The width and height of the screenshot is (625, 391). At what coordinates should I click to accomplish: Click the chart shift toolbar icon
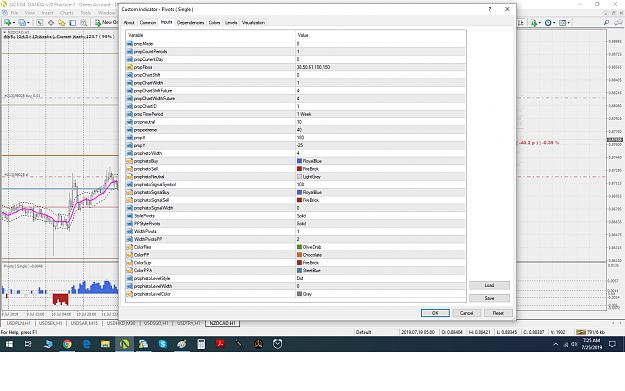[x=521, y=23]
